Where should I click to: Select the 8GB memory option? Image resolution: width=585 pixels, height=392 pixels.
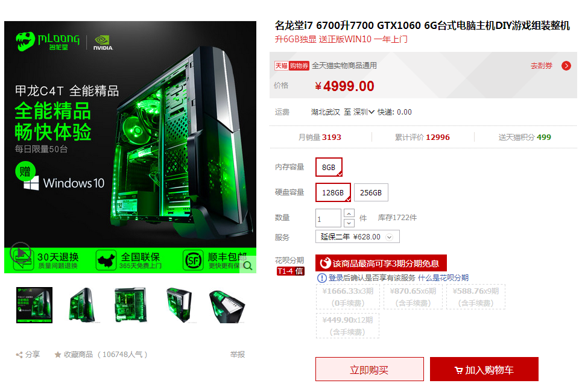(x=329, y=167)
